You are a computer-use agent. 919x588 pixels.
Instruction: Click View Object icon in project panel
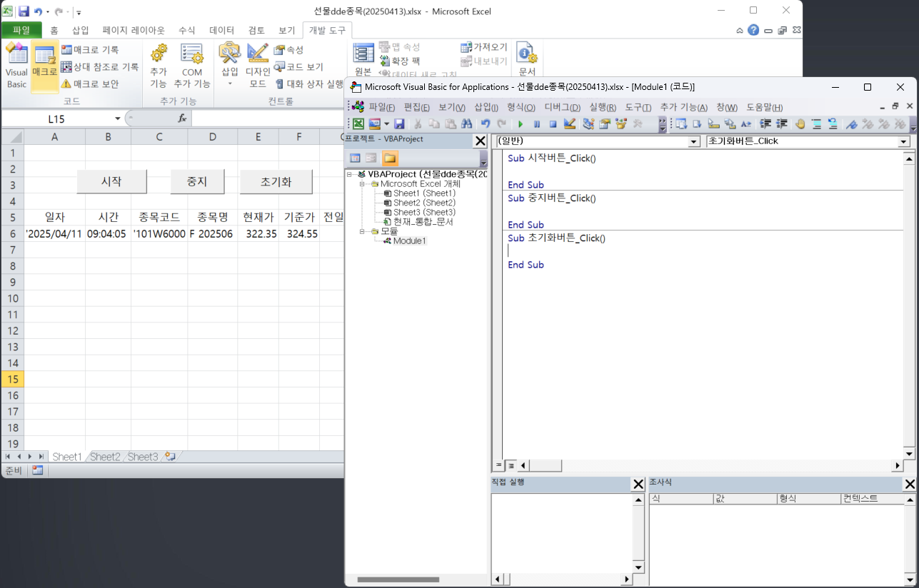tap(371, 158)
